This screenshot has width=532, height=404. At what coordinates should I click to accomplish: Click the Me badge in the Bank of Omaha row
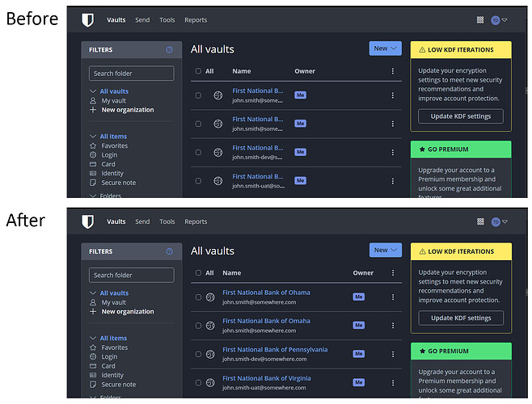tap(359, 326)
